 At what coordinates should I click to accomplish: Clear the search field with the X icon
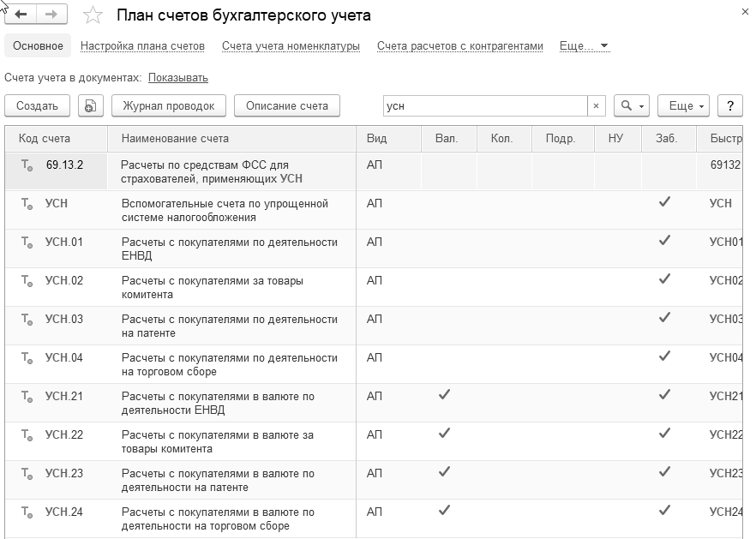coord(597,105)
